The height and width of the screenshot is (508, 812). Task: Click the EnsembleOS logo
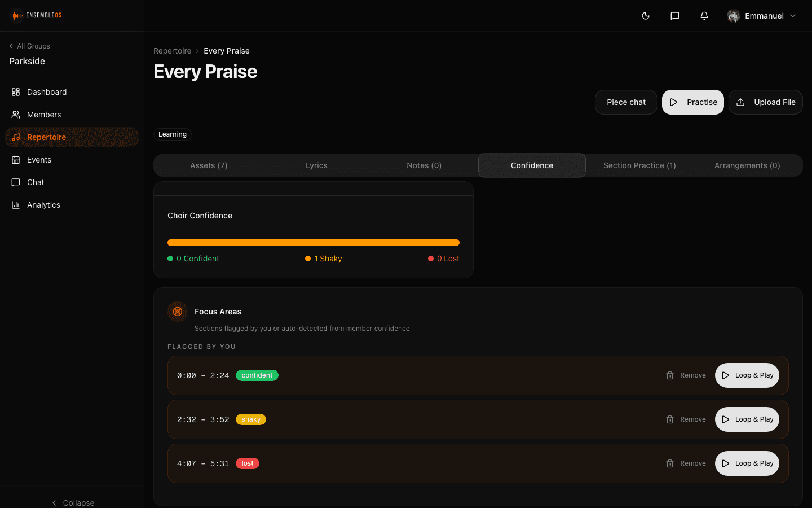(37, 15)
